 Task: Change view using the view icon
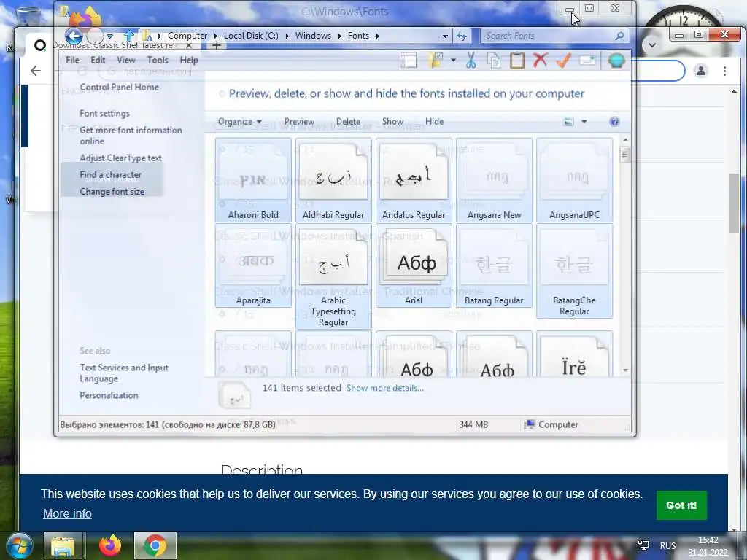(568, 122)
